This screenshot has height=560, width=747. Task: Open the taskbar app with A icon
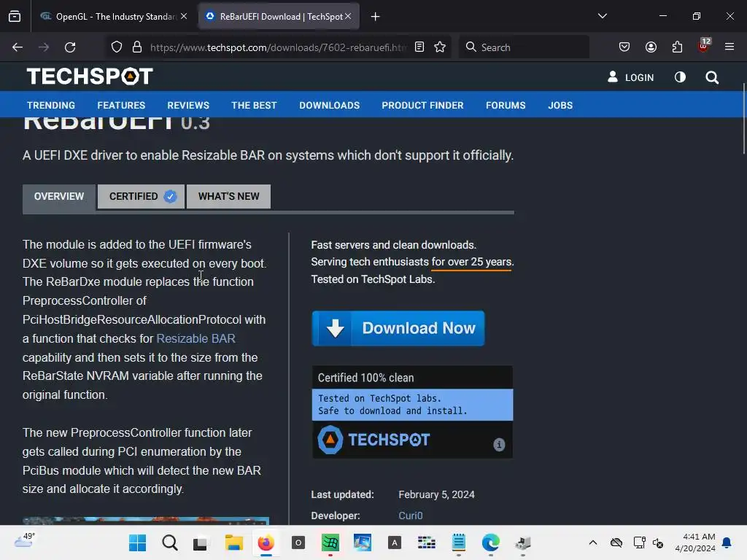tap(395, 542)
